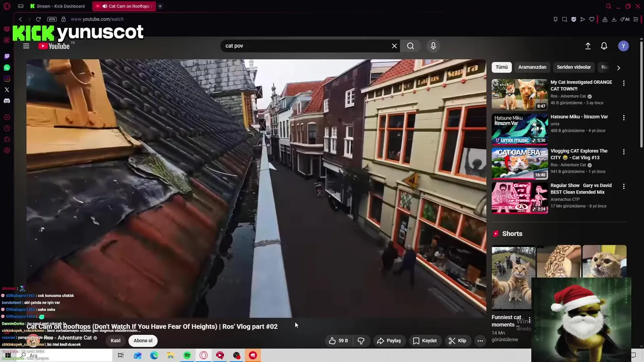The height and width of the screenshot is (362, 644).
Task: Open the browser easy setup menu icon
Action: [636, 19]
